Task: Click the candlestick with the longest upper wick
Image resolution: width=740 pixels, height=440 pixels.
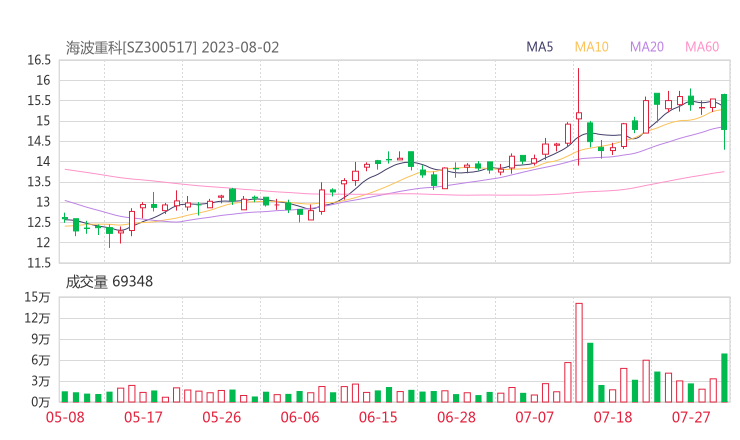Action: point(579,117)
